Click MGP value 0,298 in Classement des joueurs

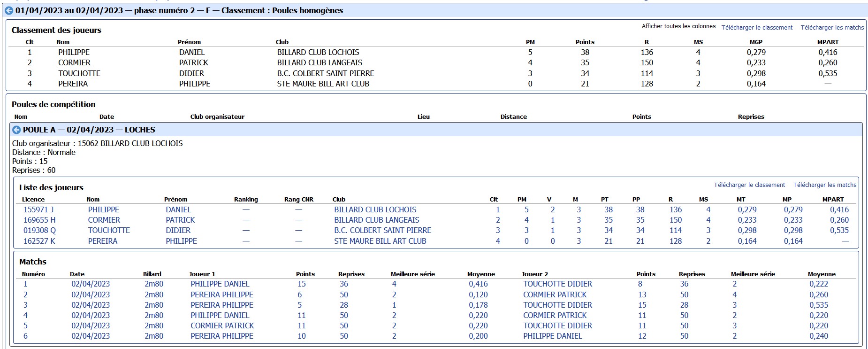[x=756, y=73]
